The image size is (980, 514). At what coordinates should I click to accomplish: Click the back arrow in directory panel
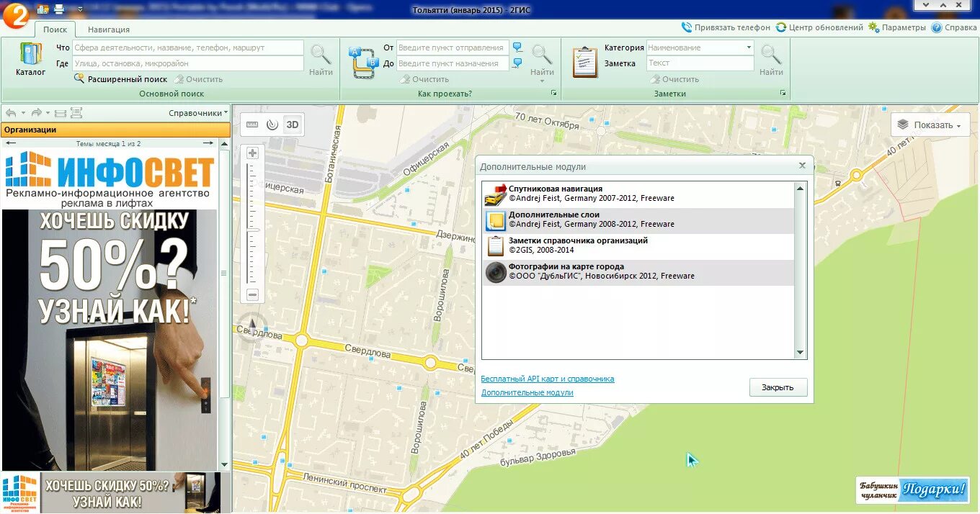point(11,113)
